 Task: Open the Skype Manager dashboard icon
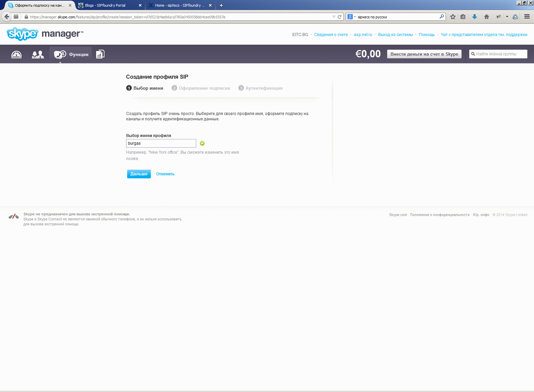click(16, 54)
